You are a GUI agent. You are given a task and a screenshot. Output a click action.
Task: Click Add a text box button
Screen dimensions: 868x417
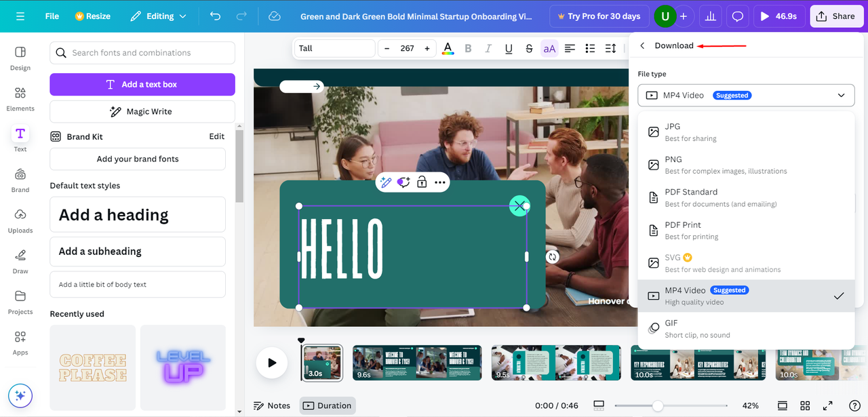[142, 85]
